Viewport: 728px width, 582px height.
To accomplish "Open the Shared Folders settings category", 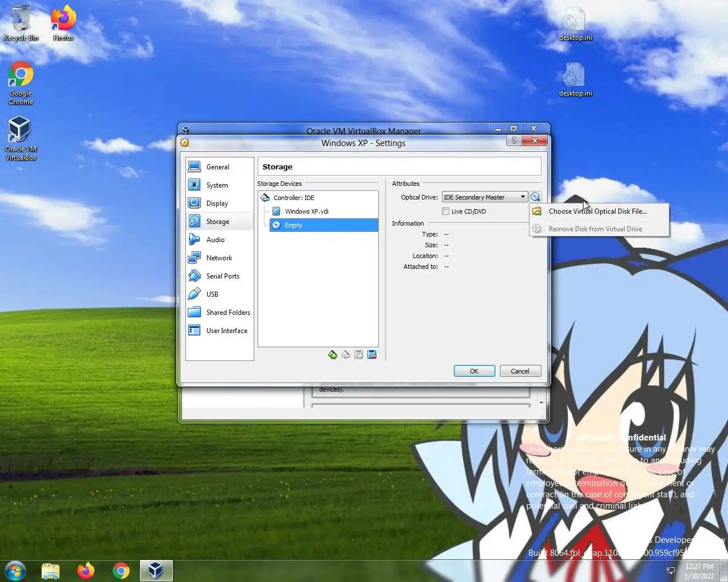I will pyautogui.click(x=219, y=312).
